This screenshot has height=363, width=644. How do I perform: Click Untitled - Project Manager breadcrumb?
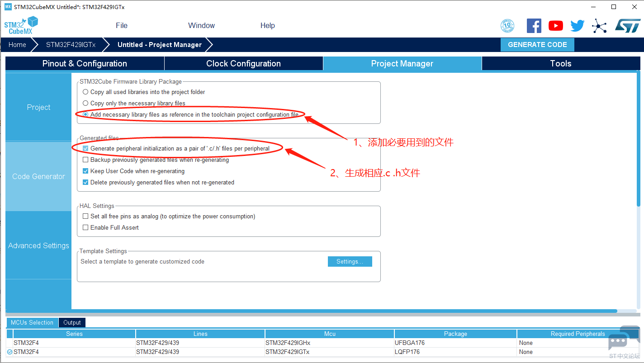pos(160,44)
